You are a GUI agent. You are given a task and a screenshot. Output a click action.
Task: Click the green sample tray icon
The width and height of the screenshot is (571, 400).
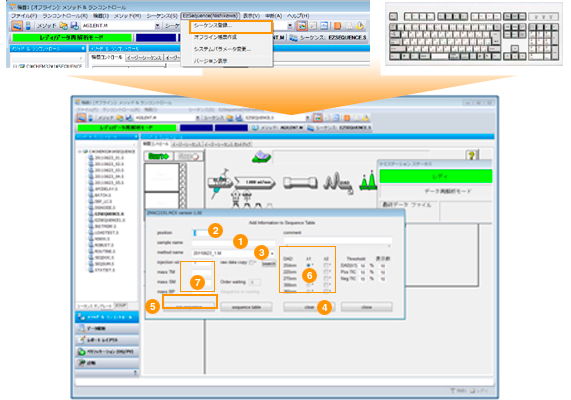[261, 156]
